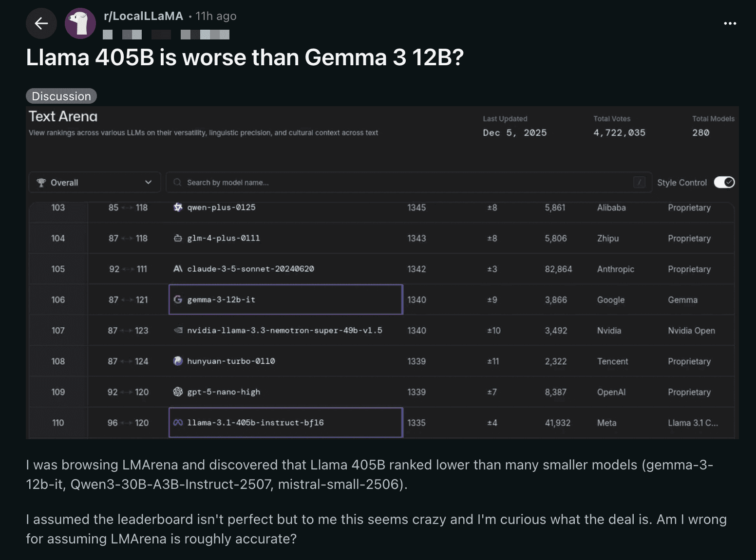Click the gemma-3-12b-it model name
756x560 pixels.
tap(221, 299)
